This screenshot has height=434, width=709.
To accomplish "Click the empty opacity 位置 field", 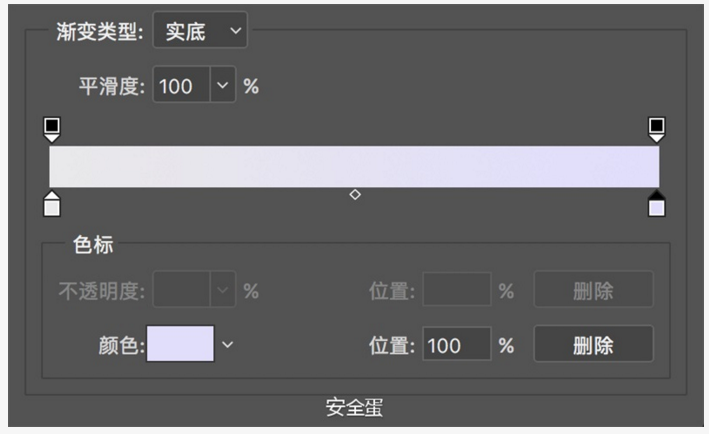I will tap(456, 291).
